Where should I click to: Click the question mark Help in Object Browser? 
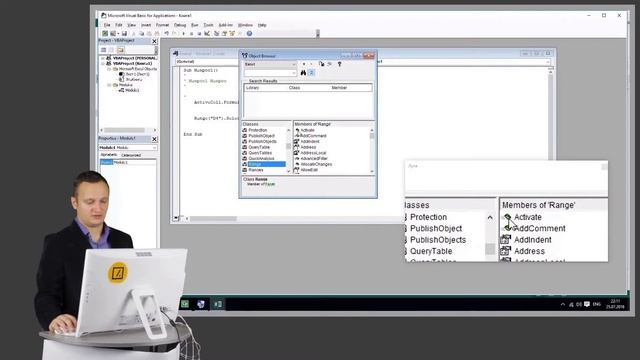(x=339, y=64)
